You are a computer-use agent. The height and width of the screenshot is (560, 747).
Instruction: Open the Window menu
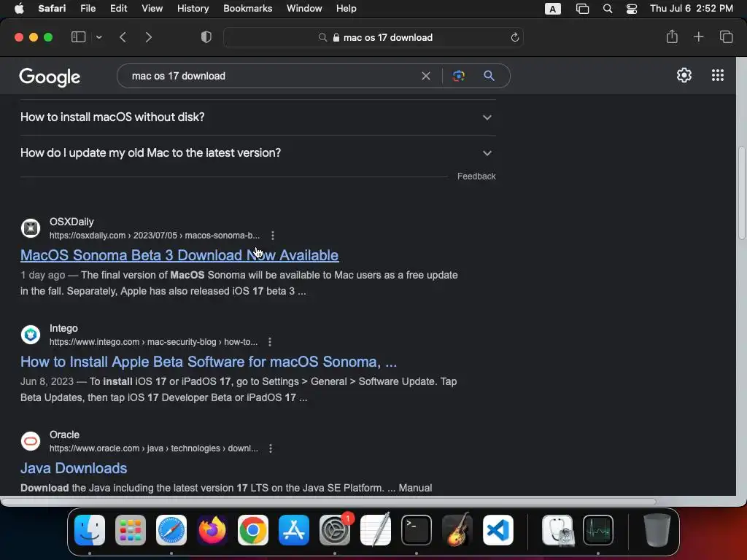coord(304,9)
